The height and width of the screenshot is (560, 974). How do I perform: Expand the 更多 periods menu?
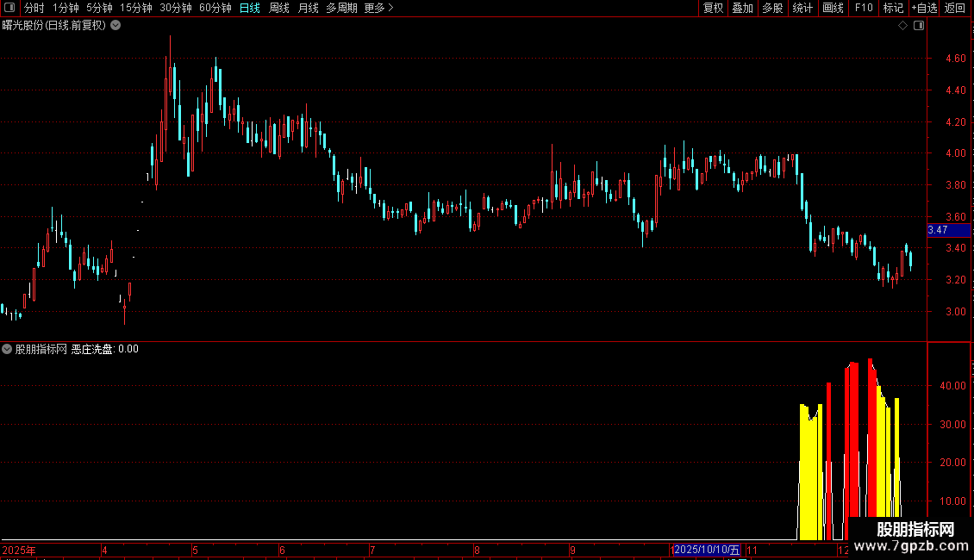(379, 8)
